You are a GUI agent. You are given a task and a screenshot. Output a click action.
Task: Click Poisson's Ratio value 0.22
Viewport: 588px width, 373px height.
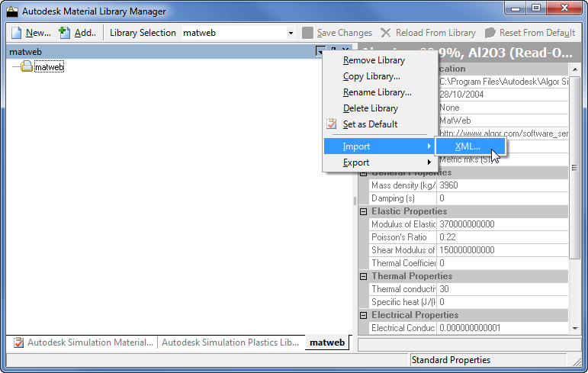pos(503,237)
